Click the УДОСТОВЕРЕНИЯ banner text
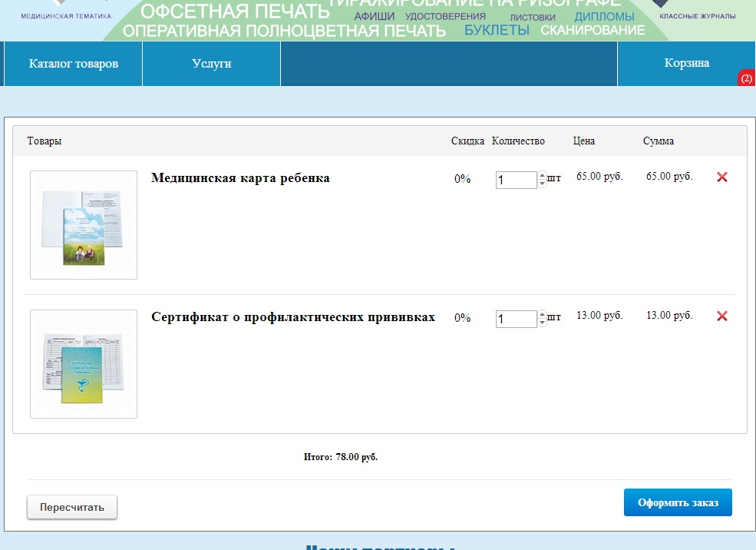 (445, 16)
